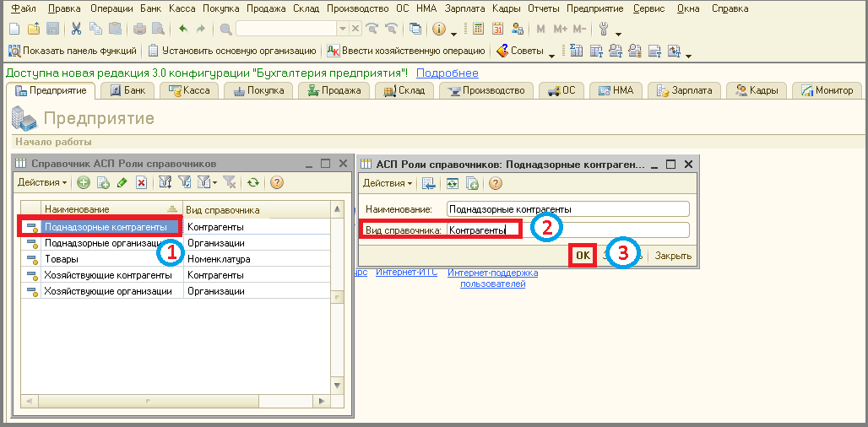Click the Find magnifier icon
Image resolution: width=868 pixels, height=427 pixels.
[x=225, y=29]
